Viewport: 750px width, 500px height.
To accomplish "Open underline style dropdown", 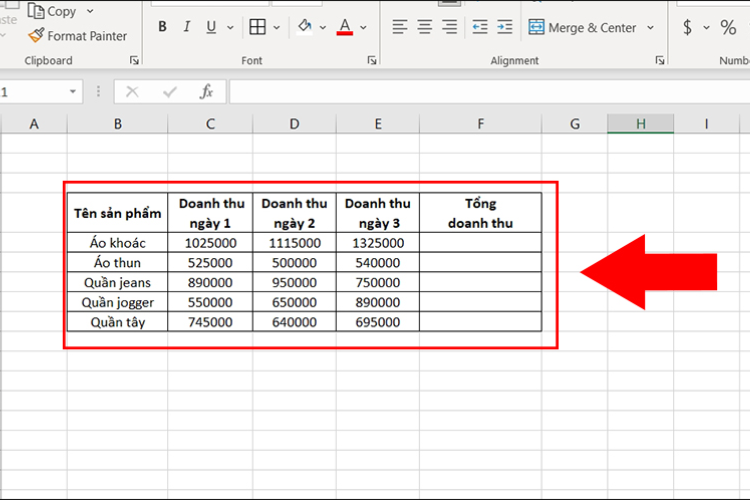I will point(230,27).
